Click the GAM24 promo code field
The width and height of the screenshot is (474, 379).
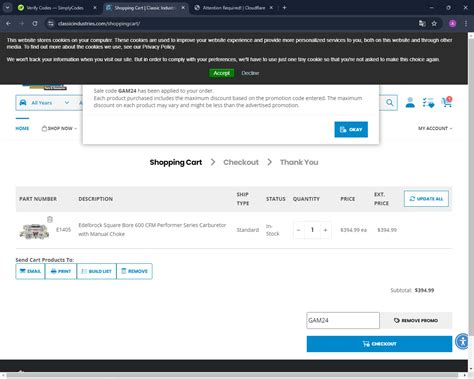tap(343, 320)
